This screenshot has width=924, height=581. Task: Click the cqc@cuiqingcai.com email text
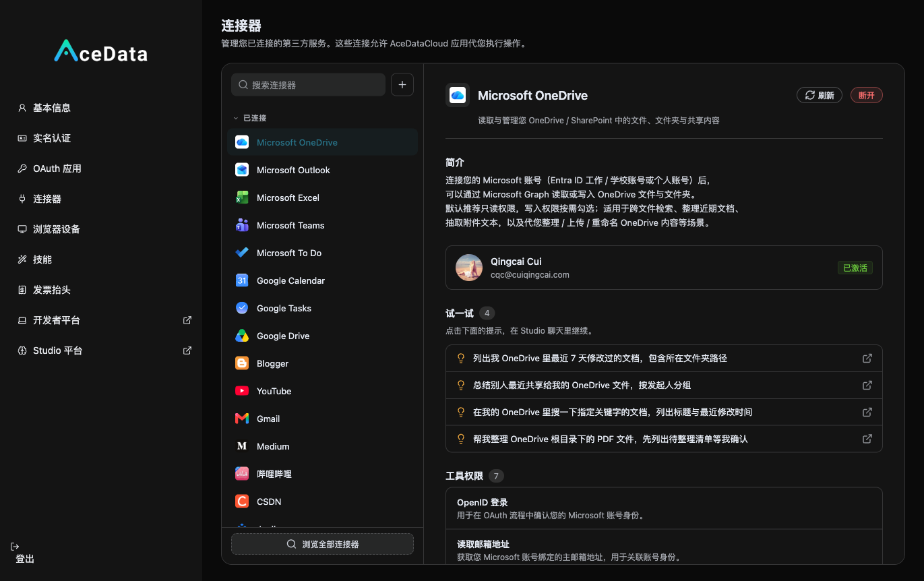[530, 275]
